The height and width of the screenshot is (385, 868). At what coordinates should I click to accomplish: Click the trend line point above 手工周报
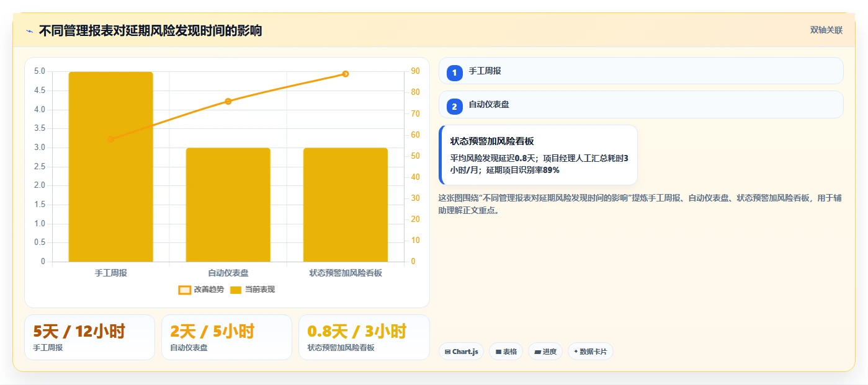pyautogui.click(x=110, y=139)
